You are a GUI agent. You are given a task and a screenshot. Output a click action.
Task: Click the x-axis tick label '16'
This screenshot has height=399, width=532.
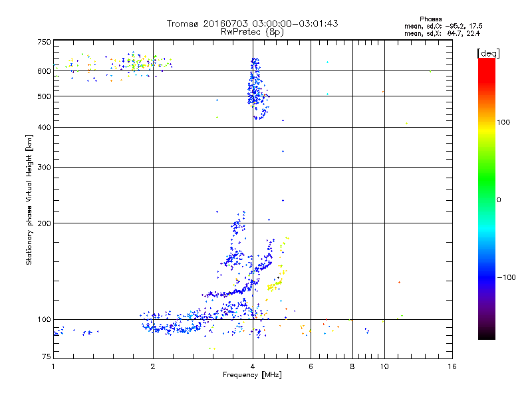point(452,366)
